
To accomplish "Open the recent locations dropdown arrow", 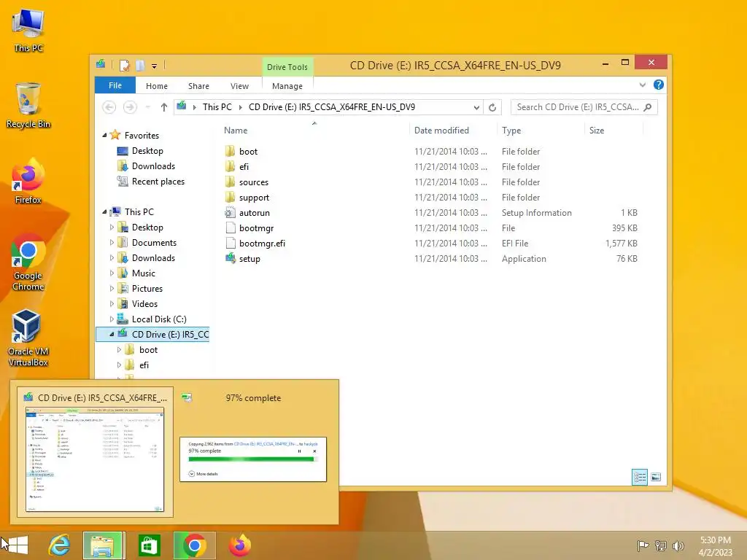I will (x=147, y=107).
